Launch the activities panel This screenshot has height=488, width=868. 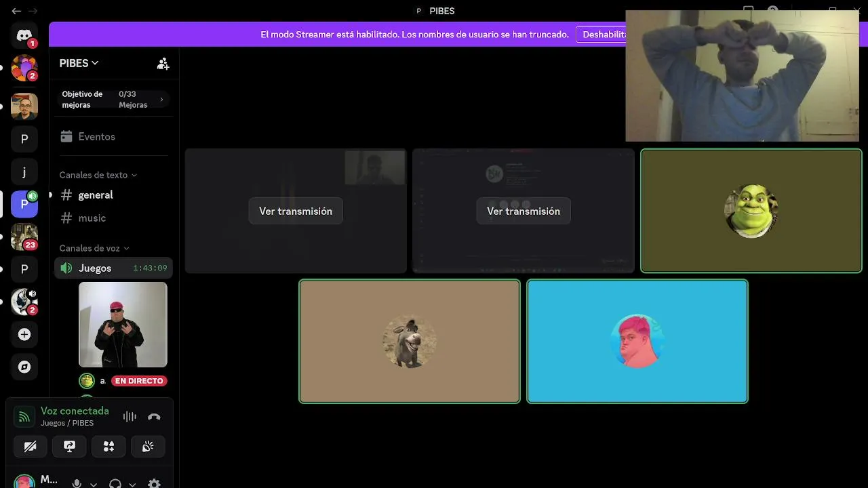(x=108, y=447)
